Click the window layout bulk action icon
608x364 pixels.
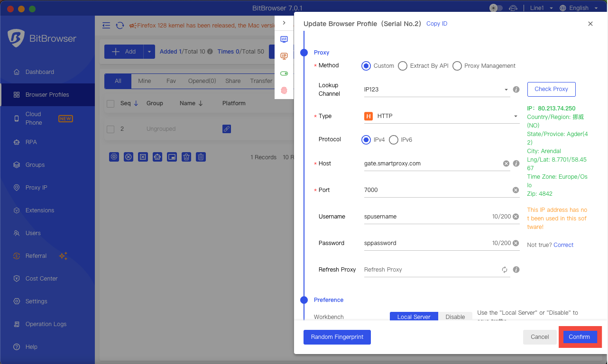(172, 157)
